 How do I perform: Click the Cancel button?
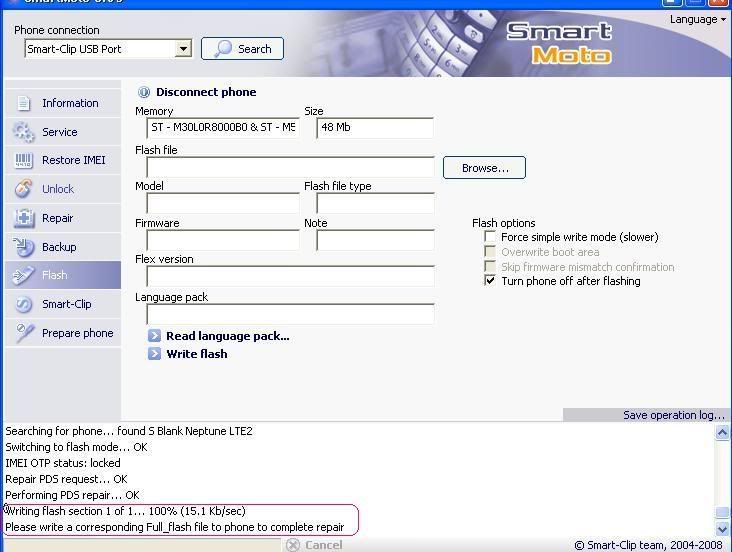tap(315, 545)
